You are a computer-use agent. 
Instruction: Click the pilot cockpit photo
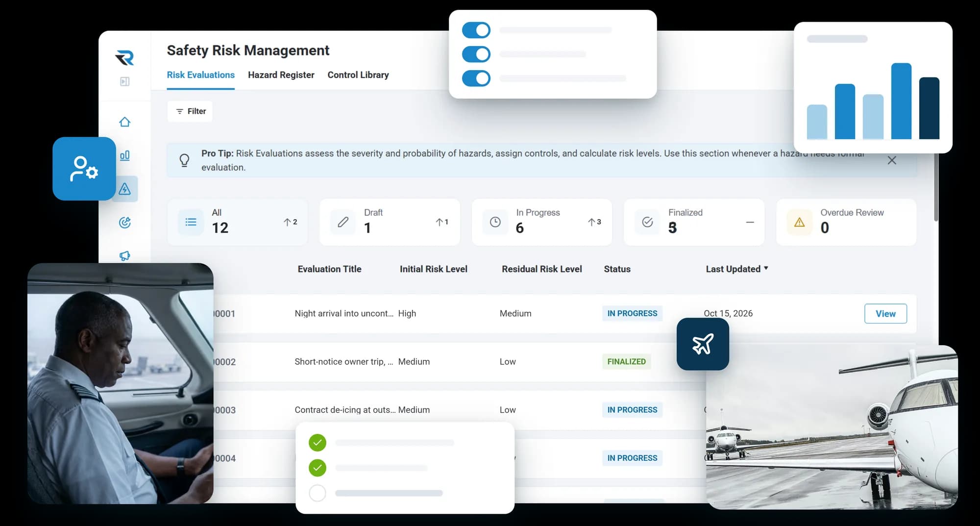pyautogui.click(x=121, y=383)
